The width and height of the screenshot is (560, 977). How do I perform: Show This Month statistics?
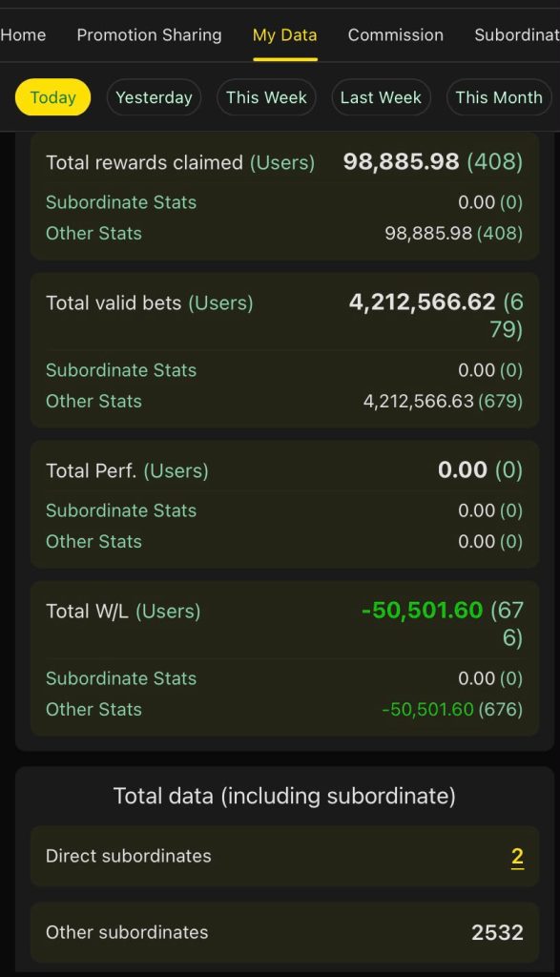pyautogui.click(x=499, y=97)
